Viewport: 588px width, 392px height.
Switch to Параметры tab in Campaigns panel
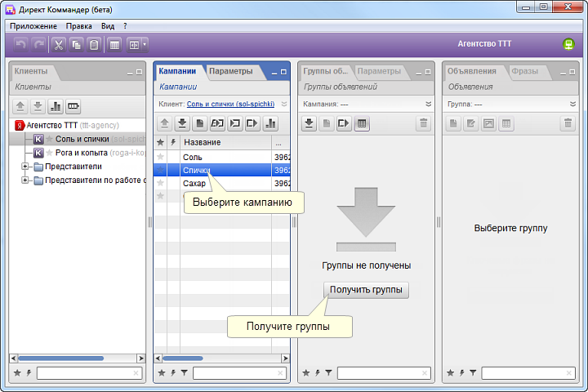(x=230, y=71)
